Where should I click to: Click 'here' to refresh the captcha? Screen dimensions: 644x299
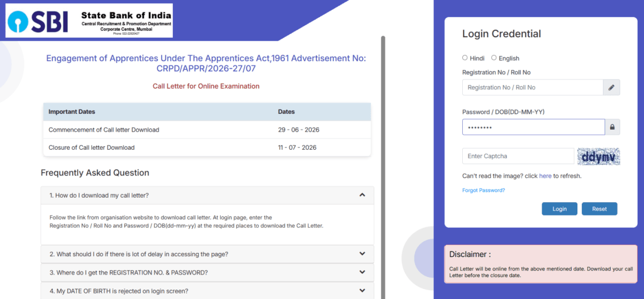point(545,176)
